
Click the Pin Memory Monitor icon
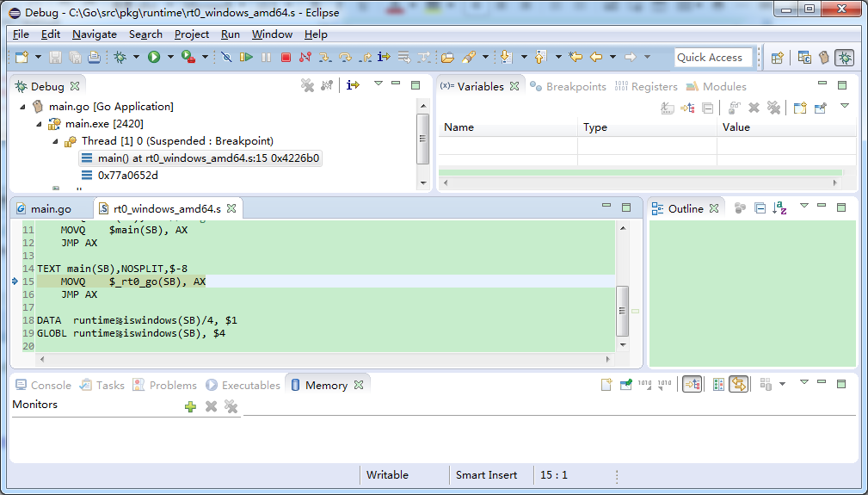626,384
